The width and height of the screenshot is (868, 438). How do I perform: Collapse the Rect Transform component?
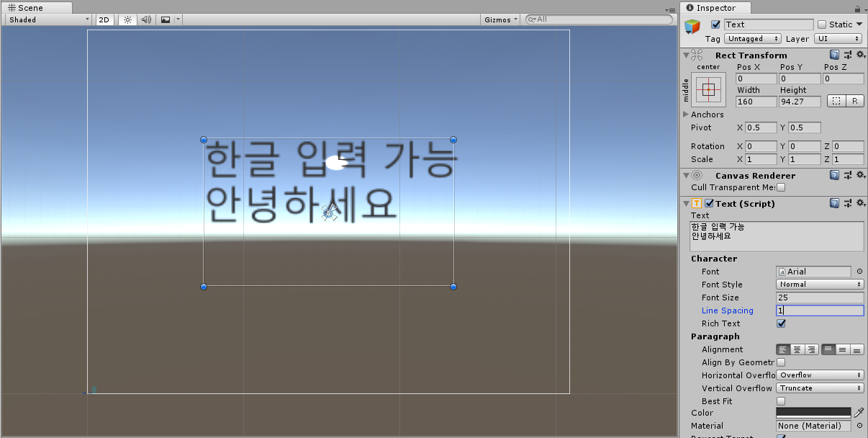pyautogui.click(x=686, y=55)
